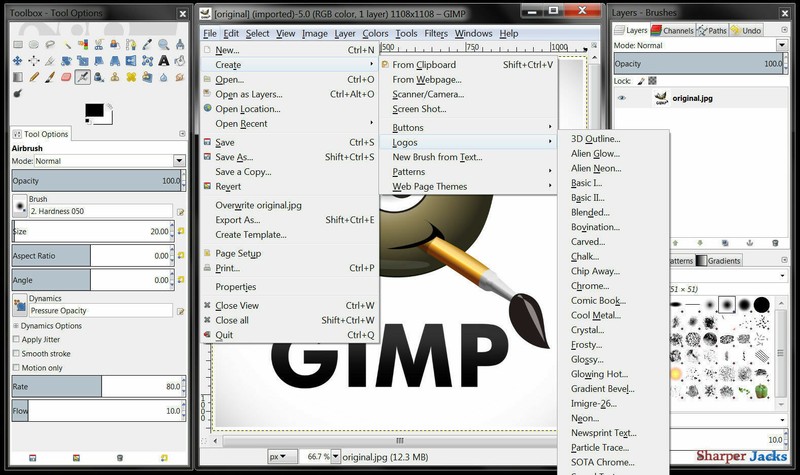Select the Select by Color tool
This screenshot has height=475, width=800.
pyautogui.click(x=83, y=44)
